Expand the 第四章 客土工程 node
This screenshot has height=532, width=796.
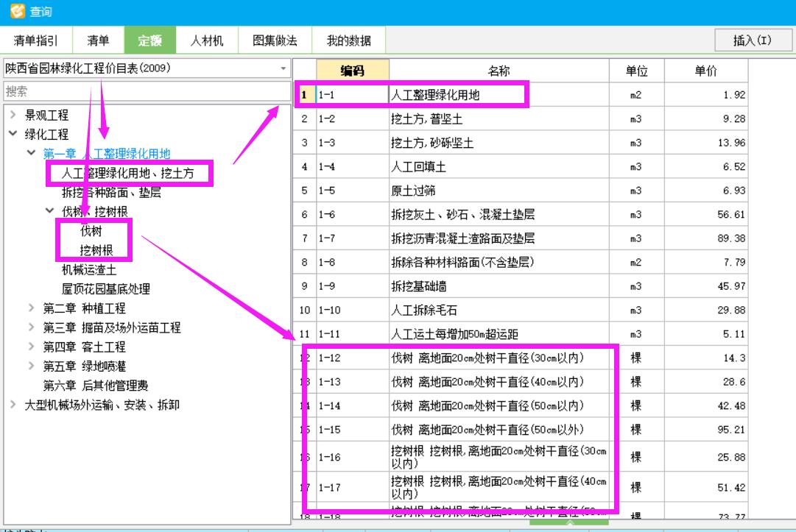click(x=32, y=347)
